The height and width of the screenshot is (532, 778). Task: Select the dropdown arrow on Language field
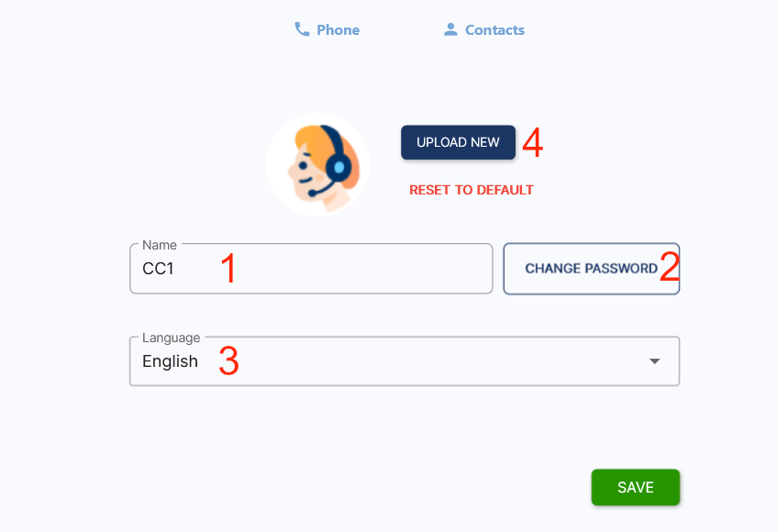point(654,361)
